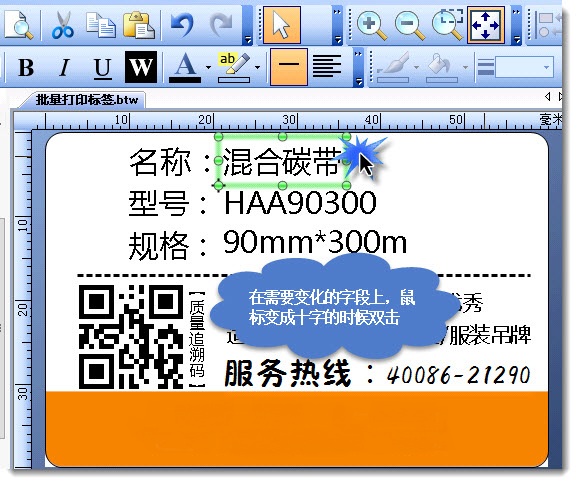Open the line thickness combo box
This screenshot has height=484, width=577.
[524, 67]
